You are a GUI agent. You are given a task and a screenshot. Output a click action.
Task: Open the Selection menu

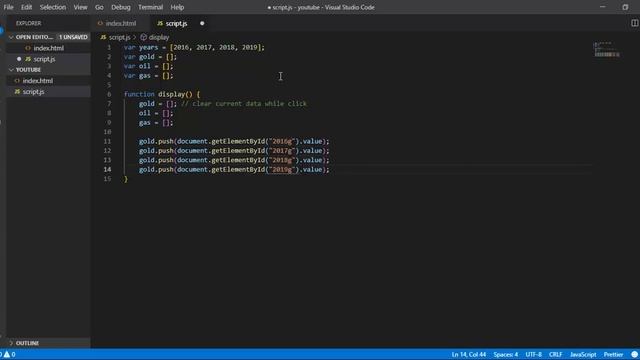(x=53, y=7)
